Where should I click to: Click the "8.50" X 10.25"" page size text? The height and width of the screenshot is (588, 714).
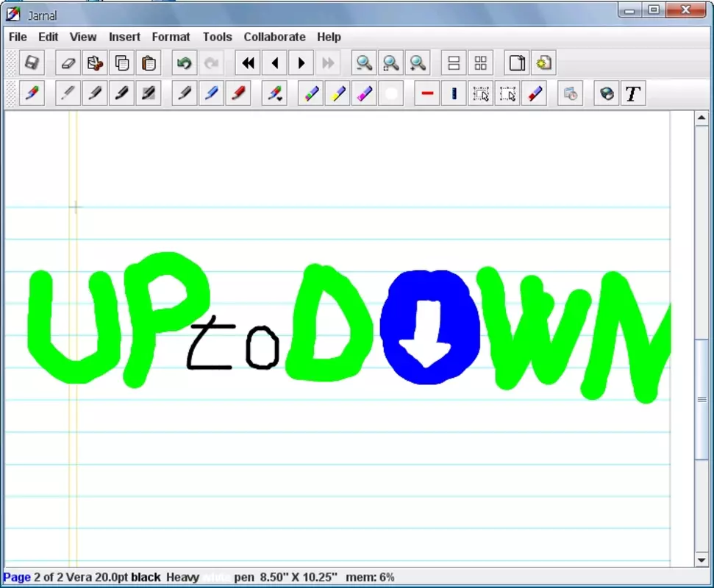299,577
